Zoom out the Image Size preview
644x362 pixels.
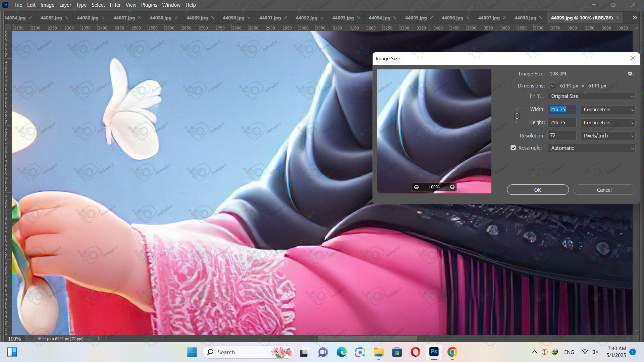point(416,187)
